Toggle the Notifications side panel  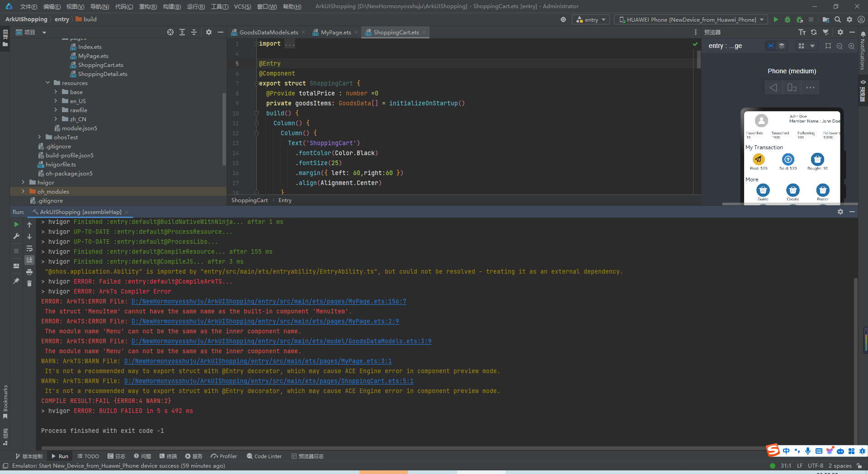(x=863, y=51)
